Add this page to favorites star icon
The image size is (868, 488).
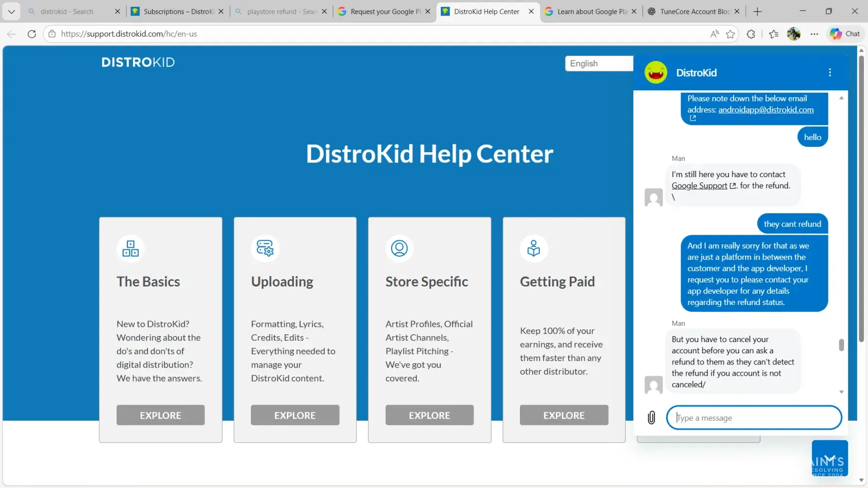pos(730,34)
